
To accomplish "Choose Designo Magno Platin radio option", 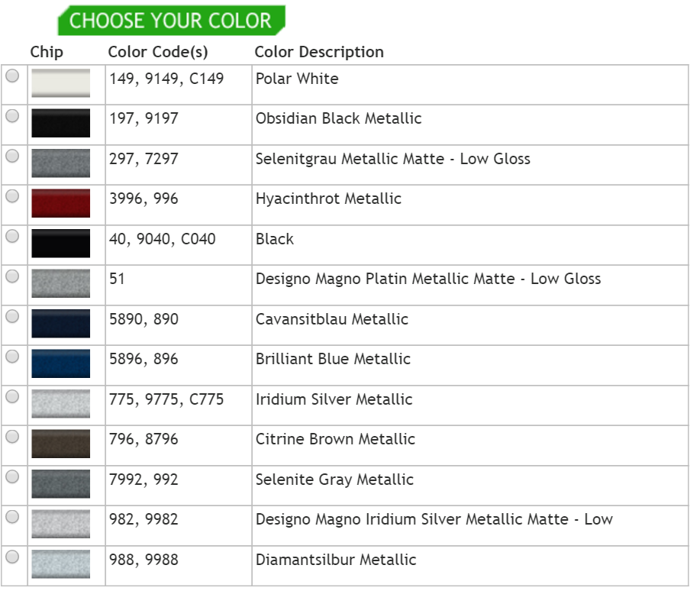I will tap(12, 276).
